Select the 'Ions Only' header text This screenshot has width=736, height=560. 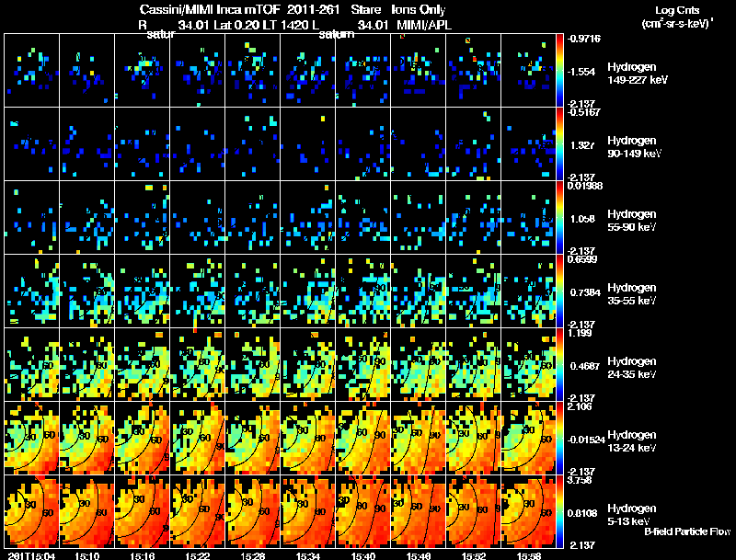tap(419, 10)
